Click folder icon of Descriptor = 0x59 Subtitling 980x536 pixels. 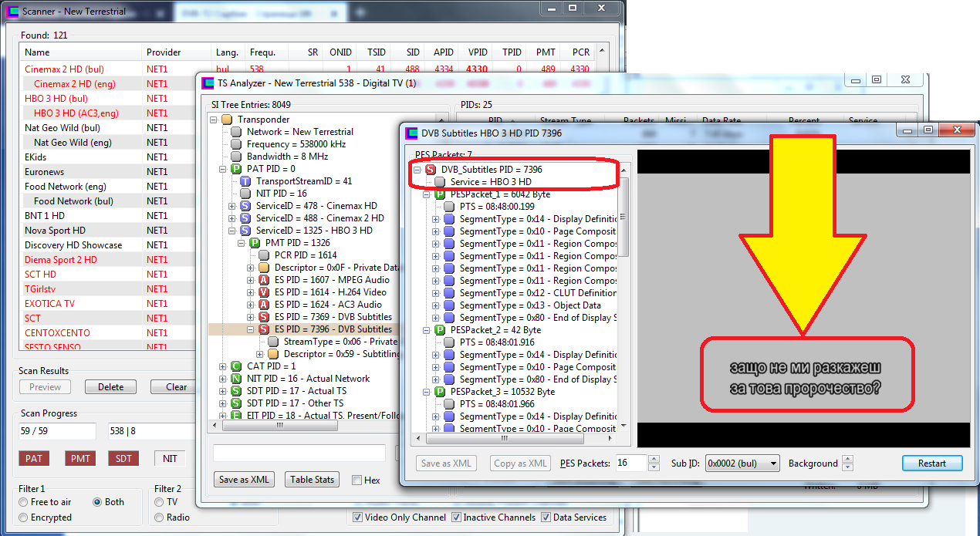pyautogui.click(x=273, y=354)
